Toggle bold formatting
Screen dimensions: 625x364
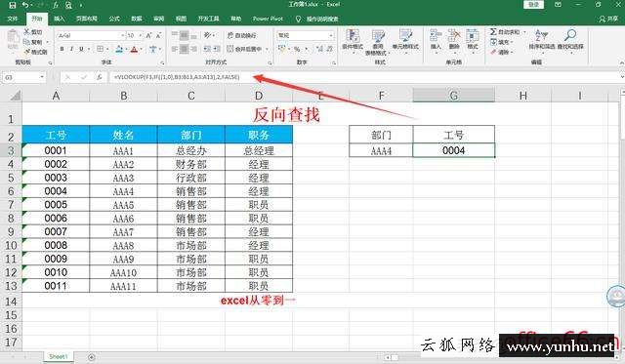[x=62, y=49]
